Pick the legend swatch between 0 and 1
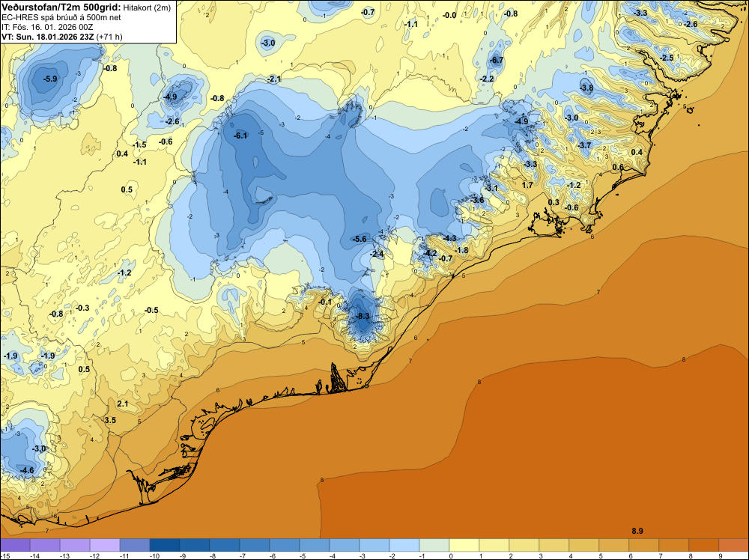Image resolution: width=749 pixels, height=560 pixels. (x=464, y=545)
